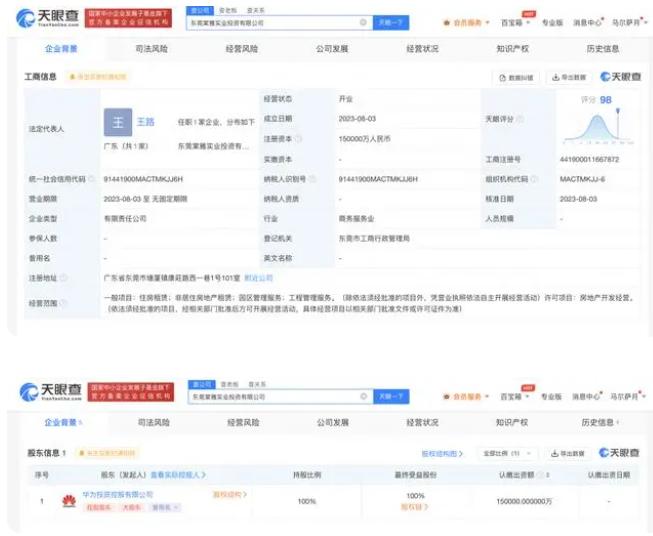Expand the 百宝箱 menu on the 股东信息 page
This screenshot has width=653, height=536.
pos(515,396)
